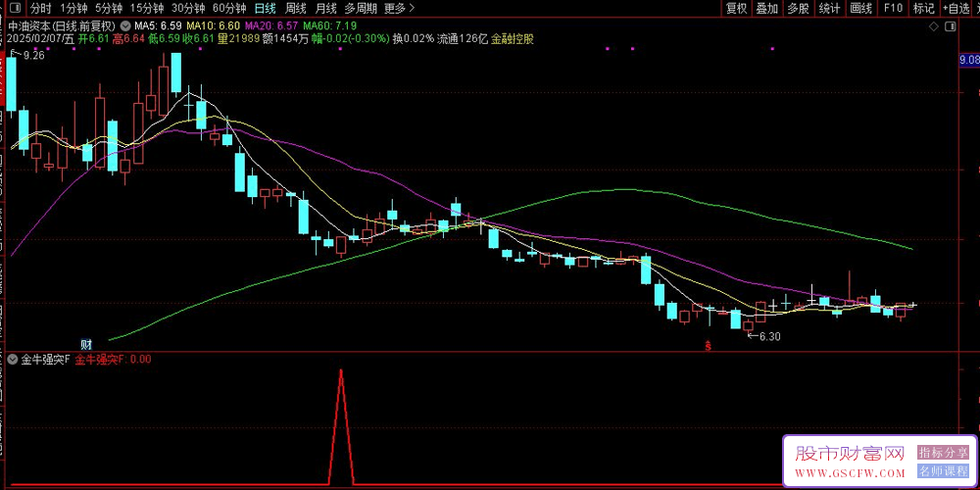980x490 pixels.
Task: Click the 中油资本(日线.前复权) title
Action: pyautogui.click(x=63, y=26)
